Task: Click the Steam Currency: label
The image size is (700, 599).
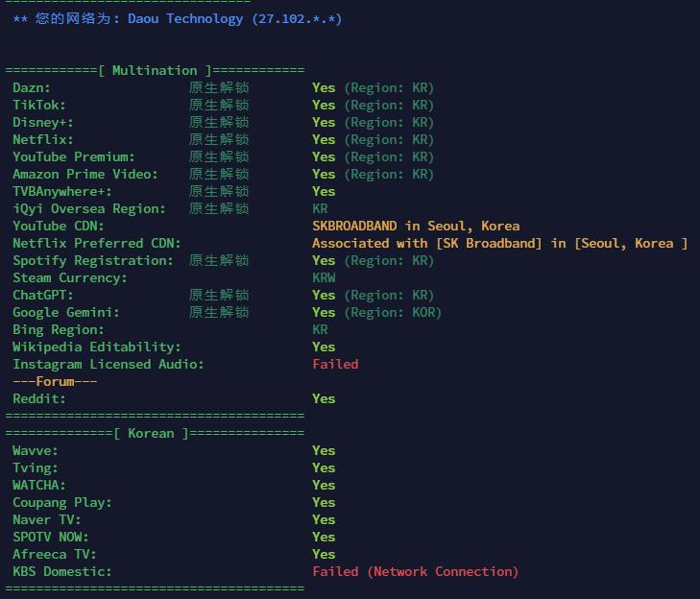Action: pos(70,277)
